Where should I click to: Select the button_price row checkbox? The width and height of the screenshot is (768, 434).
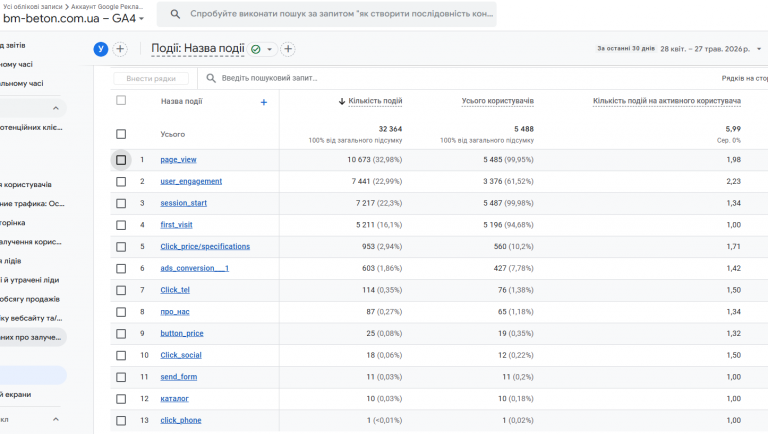click(121, 334)
